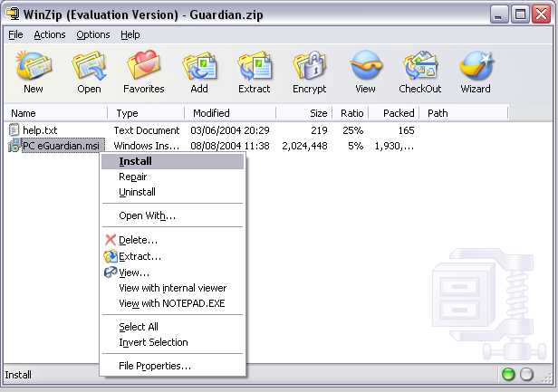Open the File menu
Image resolution: width=558 pixels, height=392 pixels.
point(15,34)
